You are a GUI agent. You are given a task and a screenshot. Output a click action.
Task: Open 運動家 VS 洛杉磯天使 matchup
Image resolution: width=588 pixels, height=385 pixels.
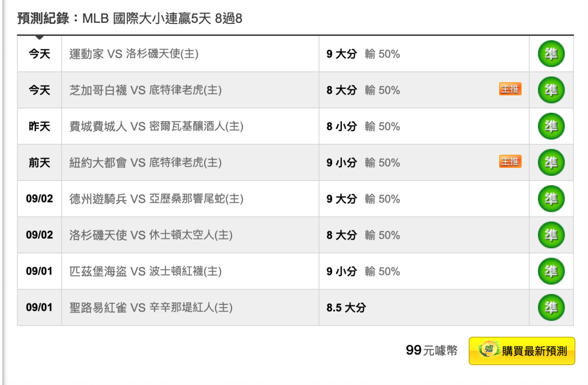[x=134, y=54]
